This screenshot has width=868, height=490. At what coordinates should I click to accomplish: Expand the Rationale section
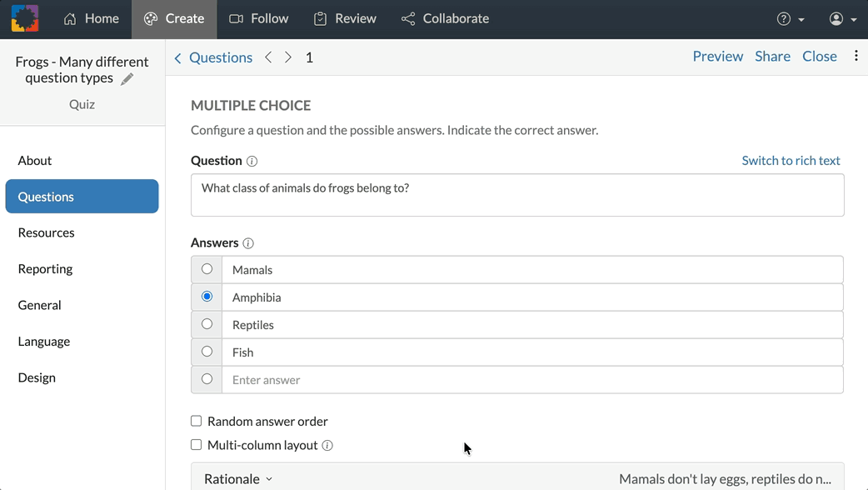coord(238,479)
